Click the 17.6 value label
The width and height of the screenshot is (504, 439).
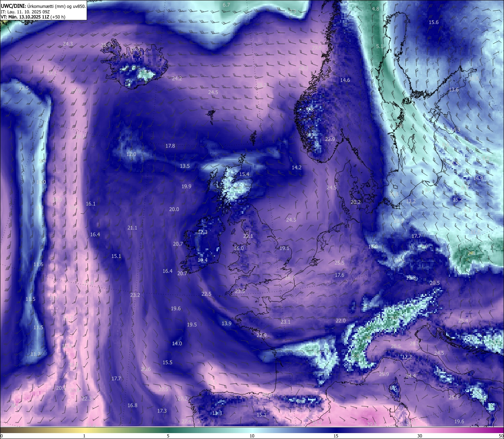click(x=339, y=275)
